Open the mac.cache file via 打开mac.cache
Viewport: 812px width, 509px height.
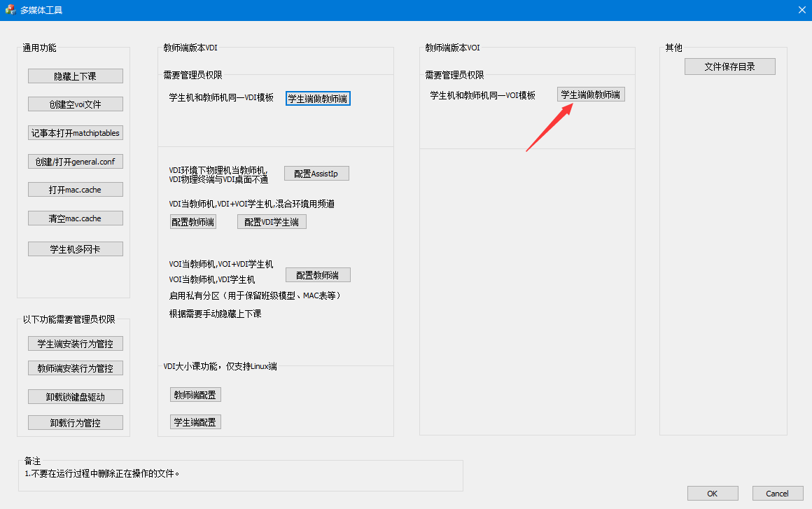(x=76, y=190)
